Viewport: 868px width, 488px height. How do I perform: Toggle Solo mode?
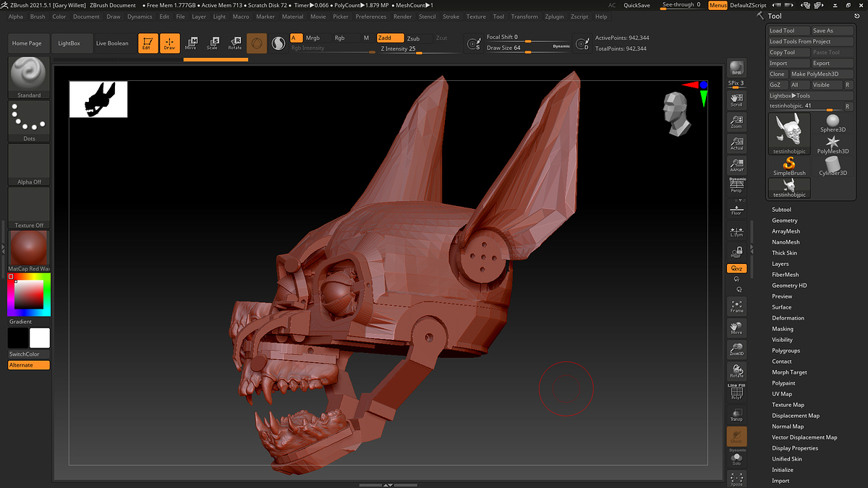(736, 458)
